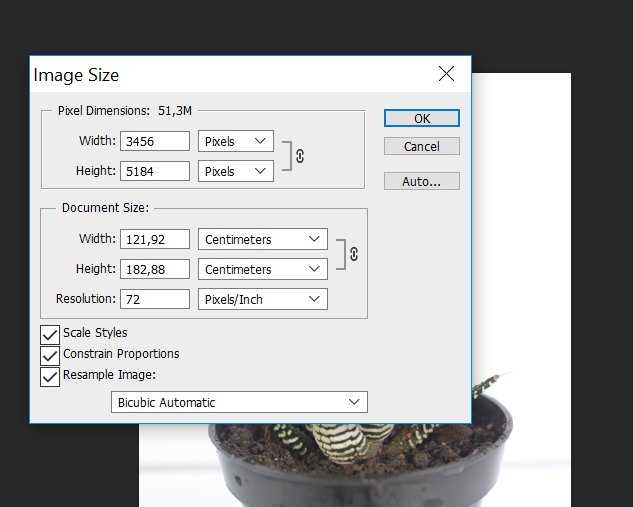Open document Height Centimeters dropdown
Screen dimensions: 633x507
[x=263, y=269]
